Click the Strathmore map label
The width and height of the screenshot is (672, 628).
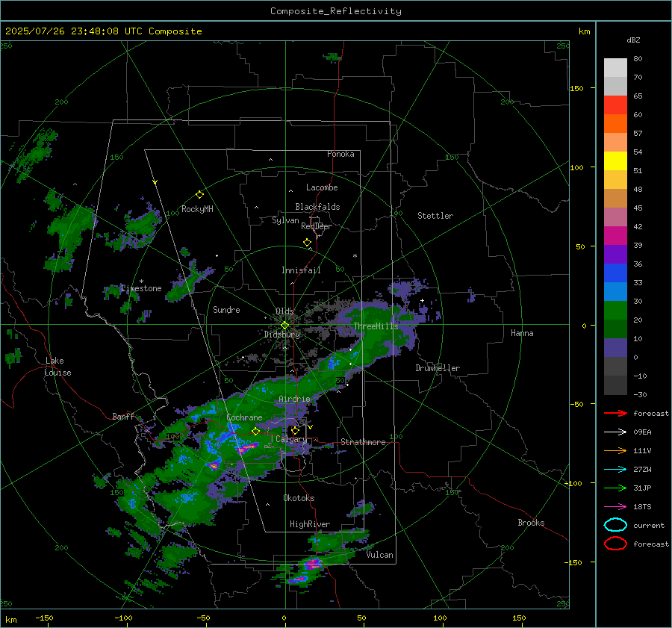363,442
